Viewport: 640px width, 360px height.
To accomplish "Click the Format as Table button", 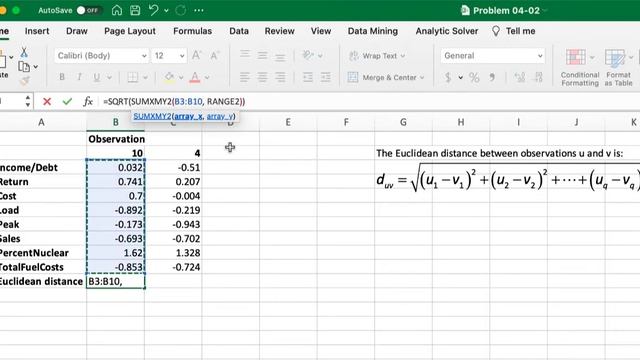I will click(618, 67).
